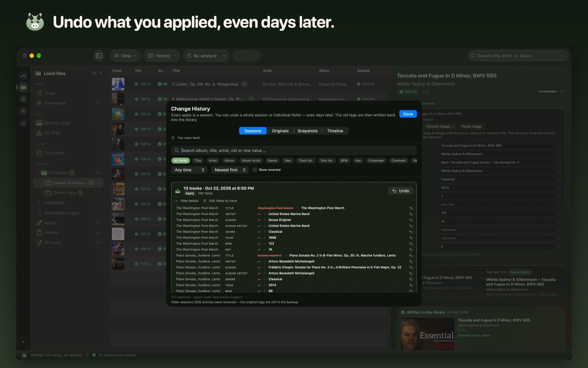
Task: Toggle the All fields filter chip
Action: (x=180, y=160)
